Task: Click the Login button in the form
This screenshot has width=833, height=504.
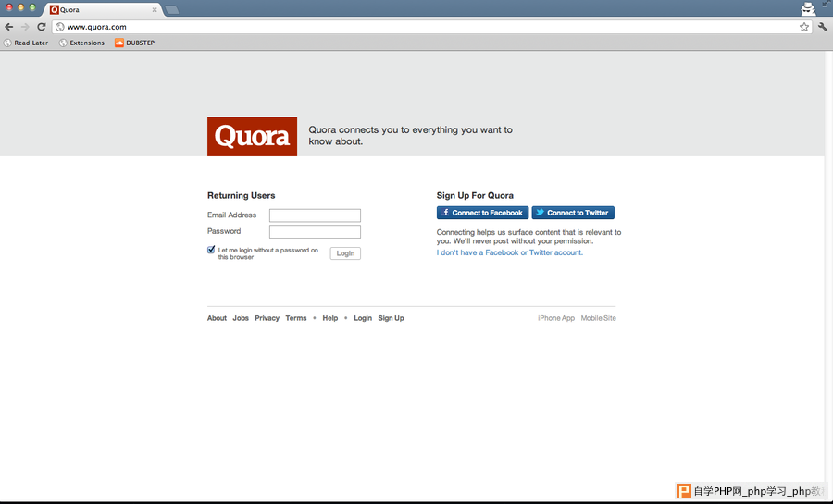Action: (x=345, y=253)
